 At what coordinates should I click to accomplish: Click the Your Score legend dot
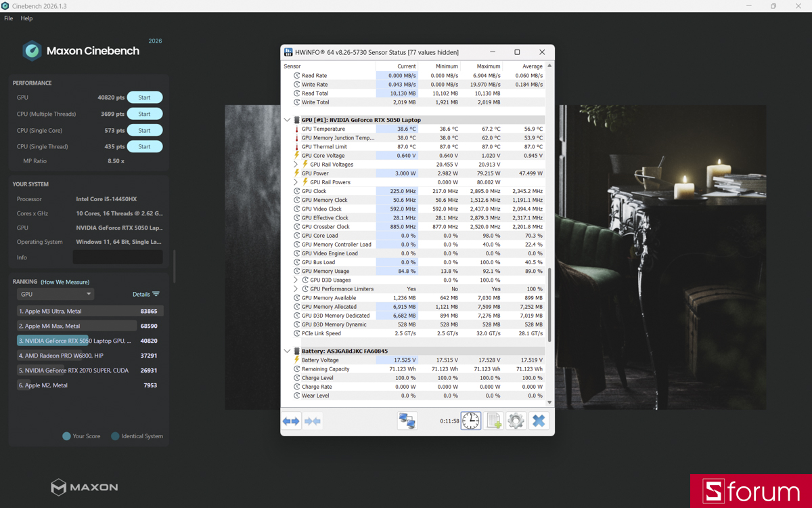click(x=66, y=436)
